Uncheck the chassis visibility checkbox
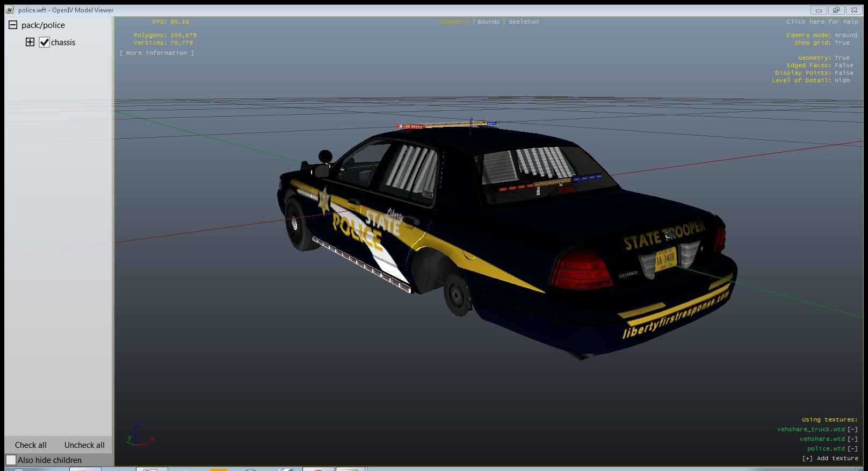The image size is (868, 471). pyautogui.click(x=45, y=42)
